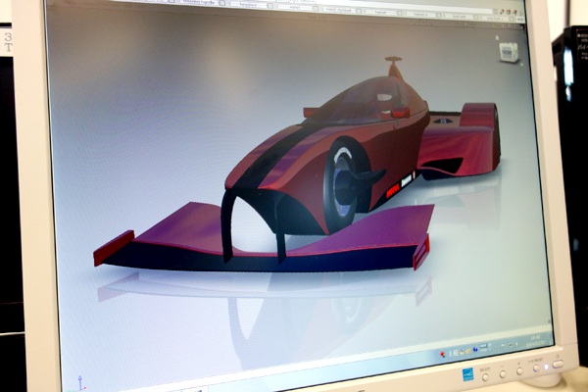Select the red left endplate of front wing
The height and width of the screenshot is (392, 588).
(x=113, y=248)
